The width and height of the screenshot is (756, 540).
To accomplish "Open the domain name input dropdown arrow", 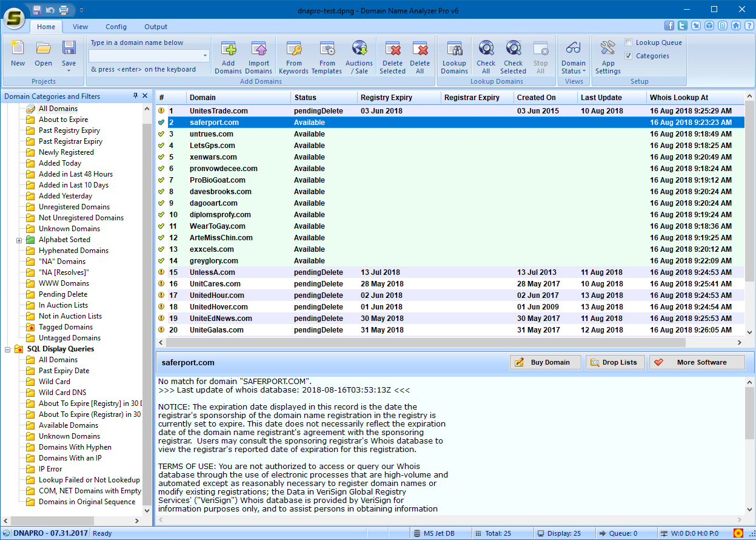I will 205,56.
